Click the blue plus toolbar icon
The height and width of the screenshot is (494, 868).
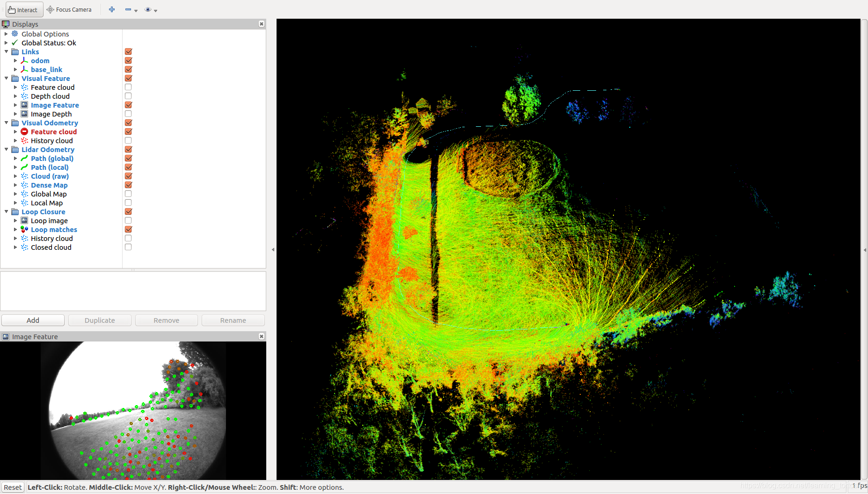pyautogui.click(x=112, y=9)
